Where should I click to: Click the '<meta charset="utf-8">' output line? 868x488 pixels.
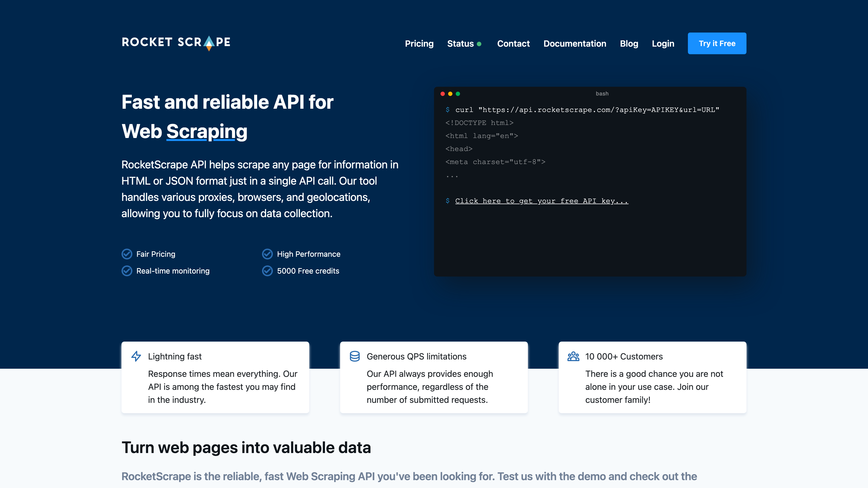(x=495, y=162)
